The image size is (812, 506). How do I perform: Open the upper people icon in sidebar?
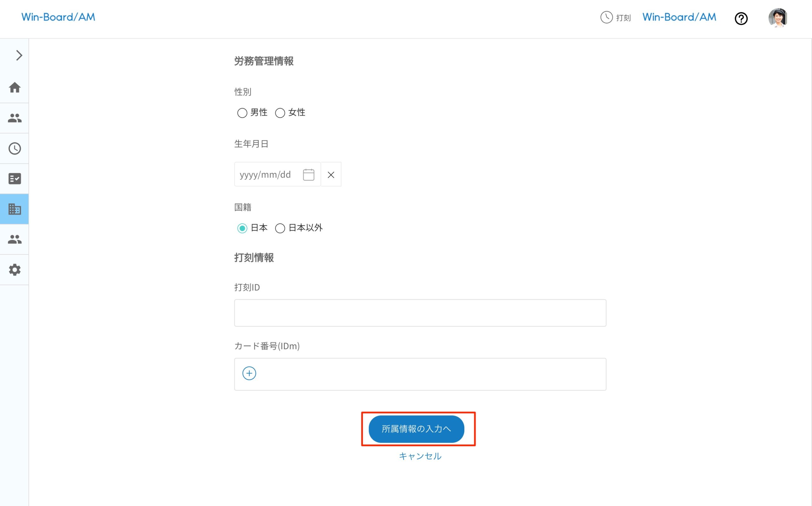[15, 118]
